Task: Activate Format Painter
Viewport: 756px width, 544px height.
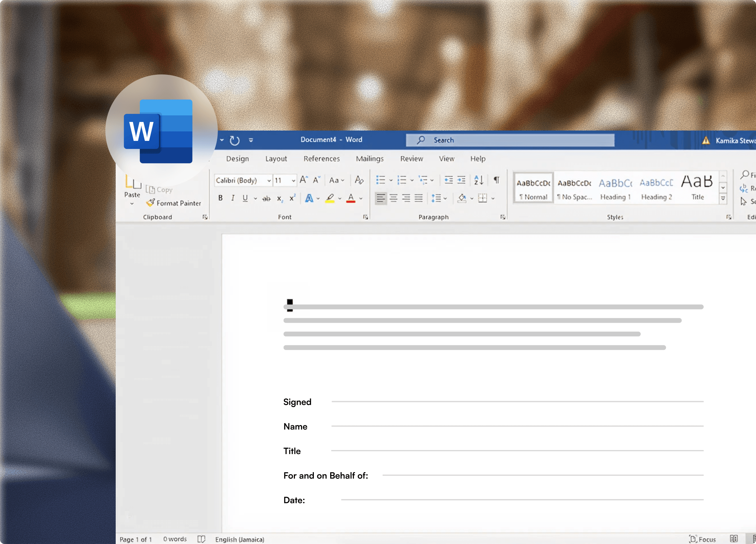Action: (x=174, y=203)
